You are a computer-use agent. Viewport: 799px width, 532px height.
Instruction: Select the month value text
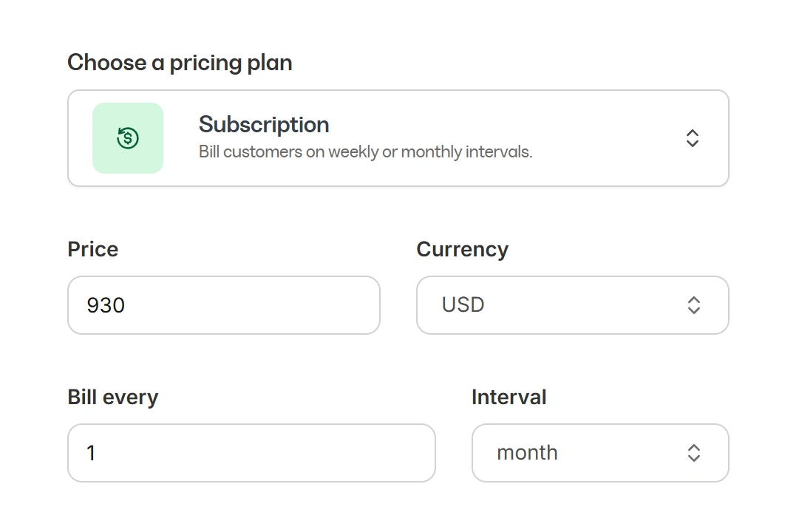pos(528,452)
